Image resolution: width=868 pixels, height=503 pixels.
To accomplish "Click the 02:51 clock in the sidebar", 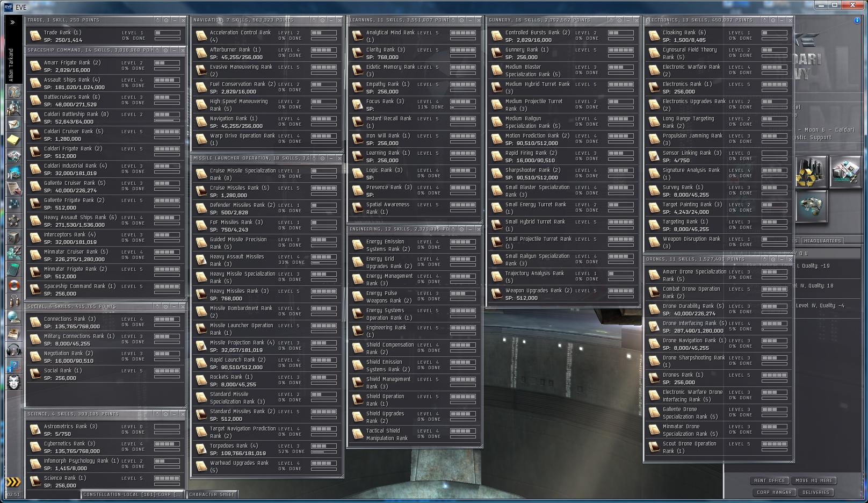I will [13, 494].
